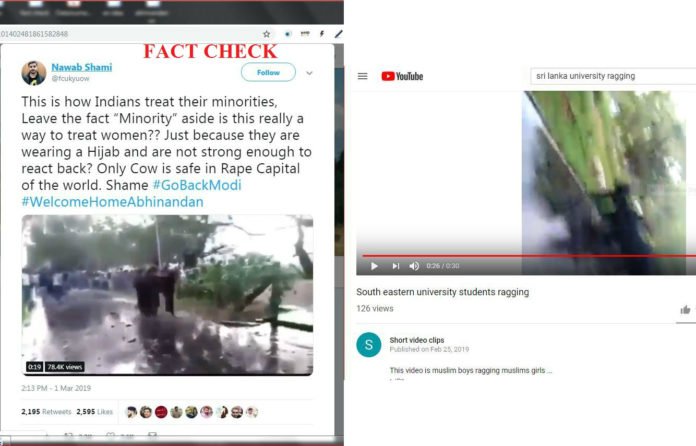Open the #GoBackModi hashtag
696x446 pixels.
coord(197,185)
